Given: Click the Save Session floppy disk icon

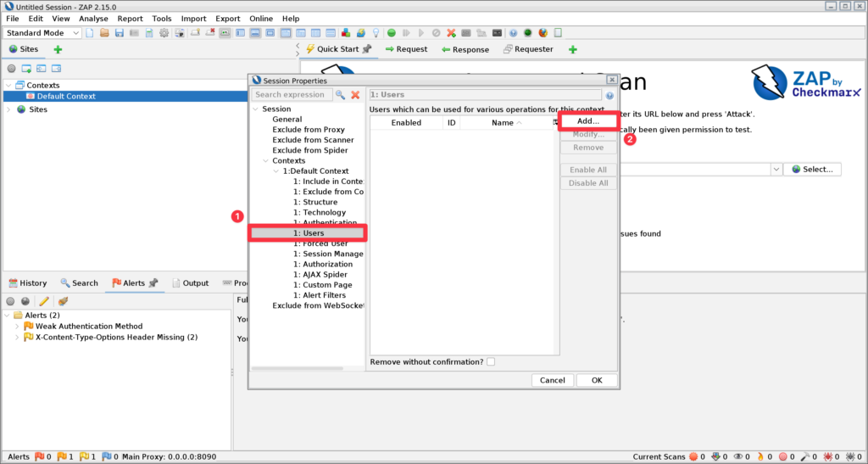Looking at the screenshot, I should coord(120,33).
